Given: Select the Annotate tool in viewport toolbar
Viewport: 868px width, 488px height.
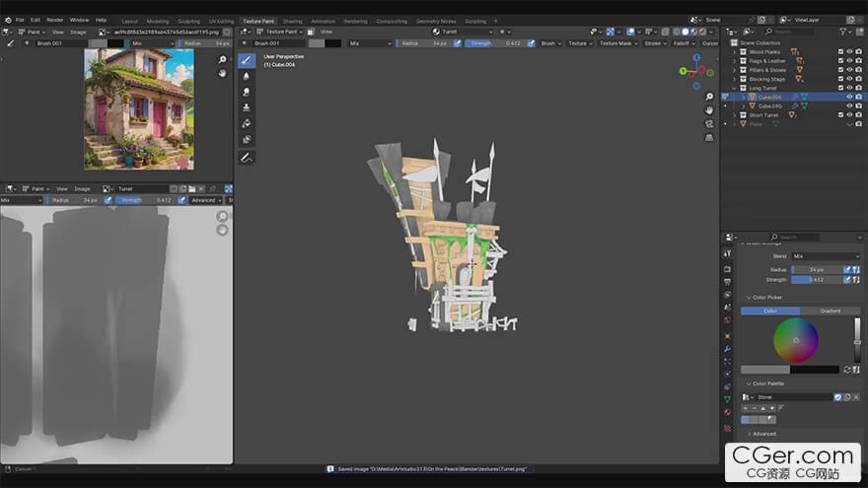Looking at the screenshot, I should click(x=247, y=157).
